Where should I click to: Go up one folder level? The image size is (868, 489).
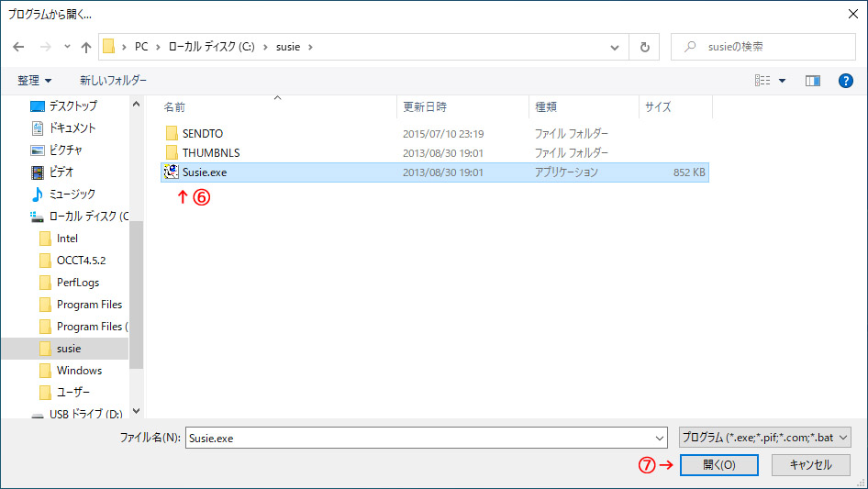(x=86, y=47)
